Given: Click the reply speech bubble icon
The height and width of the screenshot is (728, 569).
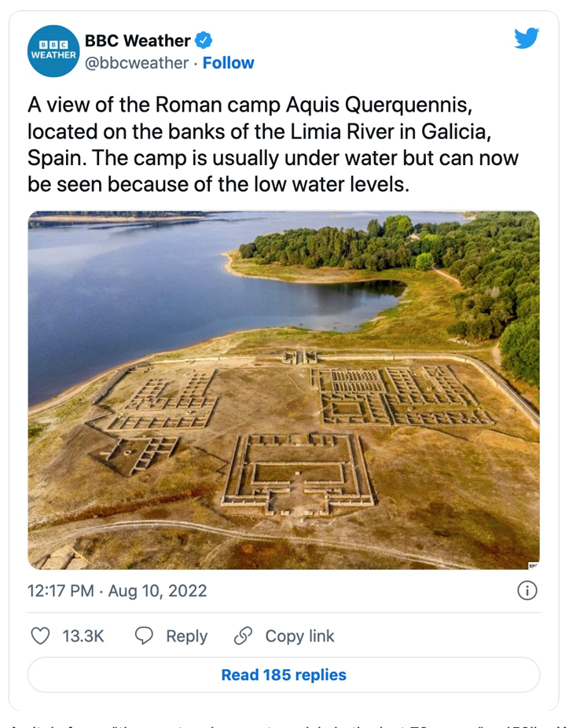Looking at the screenshot, I should click(x=144, y=636).
